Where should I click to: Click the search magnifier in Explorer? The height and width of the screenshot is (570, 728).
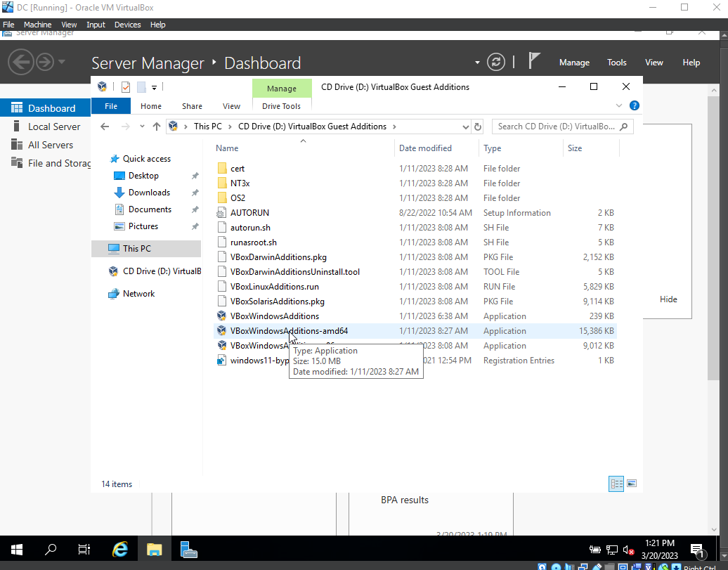624,127
